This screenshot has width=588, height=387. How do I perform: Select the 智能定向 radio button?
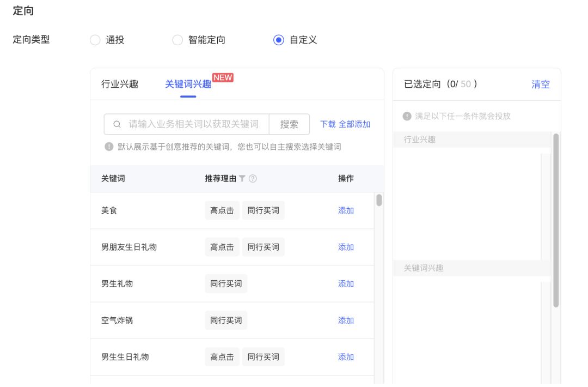pyautogui.click(x=177, y=40)
